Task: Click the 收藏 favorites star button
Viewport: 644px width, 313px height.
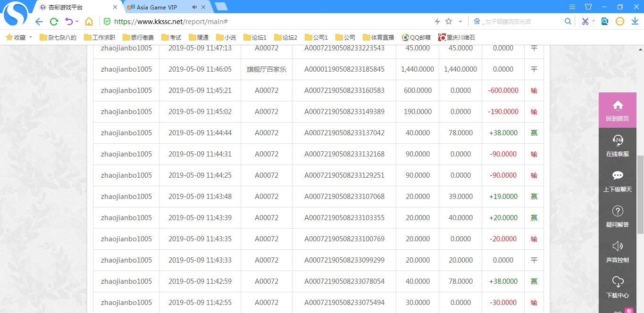Action: (16, 37)
